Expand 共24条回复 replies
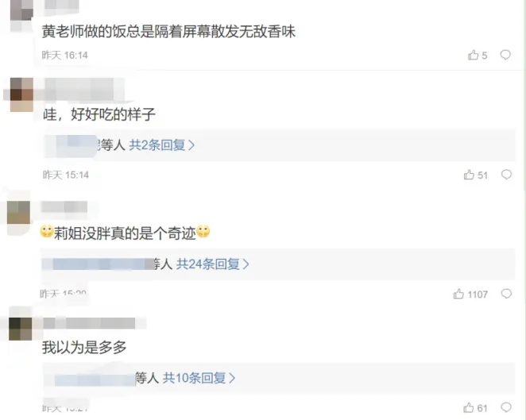 tap(212, 264)
